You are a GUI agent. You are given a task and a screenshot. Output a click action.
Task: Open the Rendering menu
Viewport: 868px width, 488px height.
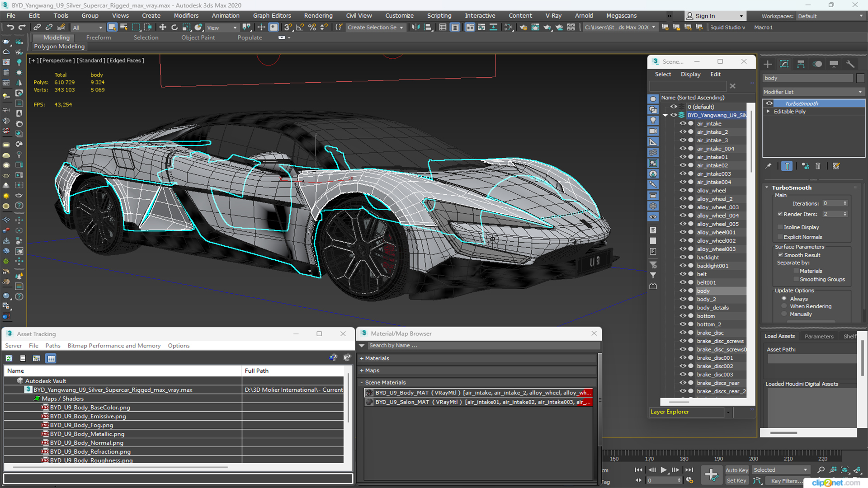point(318,16)
